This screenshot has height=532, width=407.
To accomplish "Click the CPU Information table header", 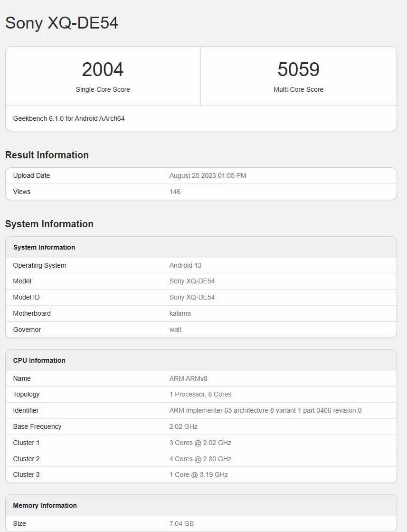I will coord(39,360).
